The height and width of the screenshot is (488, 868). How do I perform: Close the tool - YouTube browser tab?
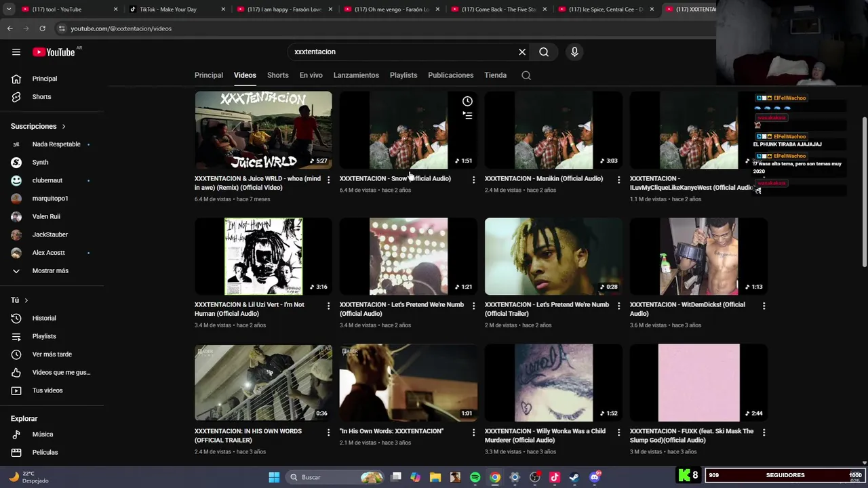point(115,9)
